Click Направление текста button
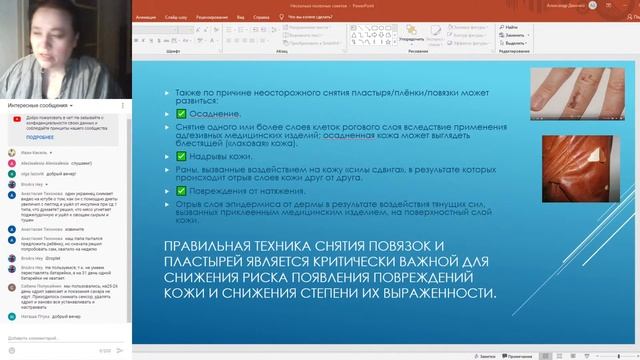The image size is (640, 360). pyautogui.click(x=307, y=27)
